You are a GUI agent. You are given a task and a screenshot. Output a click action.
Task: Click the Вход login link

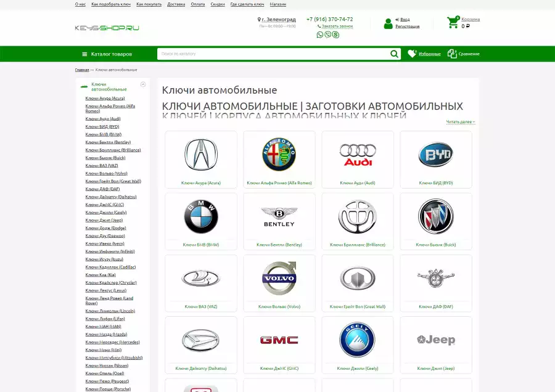tap(405, 20)
